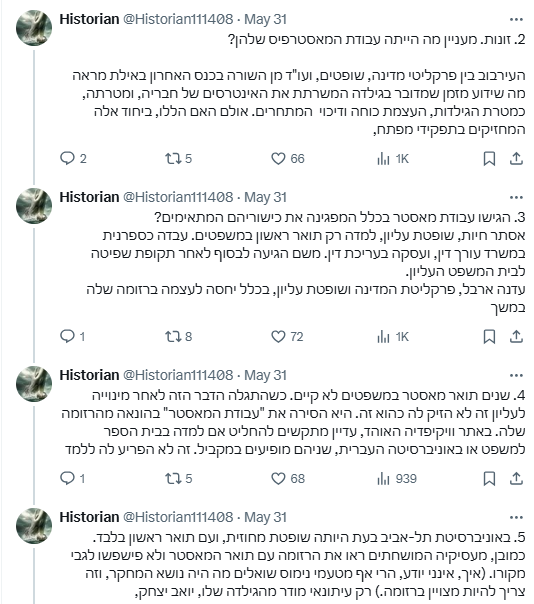This screenshot has width=534, height=604.
Task: Bookmark the tweet numbered 2
Action: pos(489,159)
